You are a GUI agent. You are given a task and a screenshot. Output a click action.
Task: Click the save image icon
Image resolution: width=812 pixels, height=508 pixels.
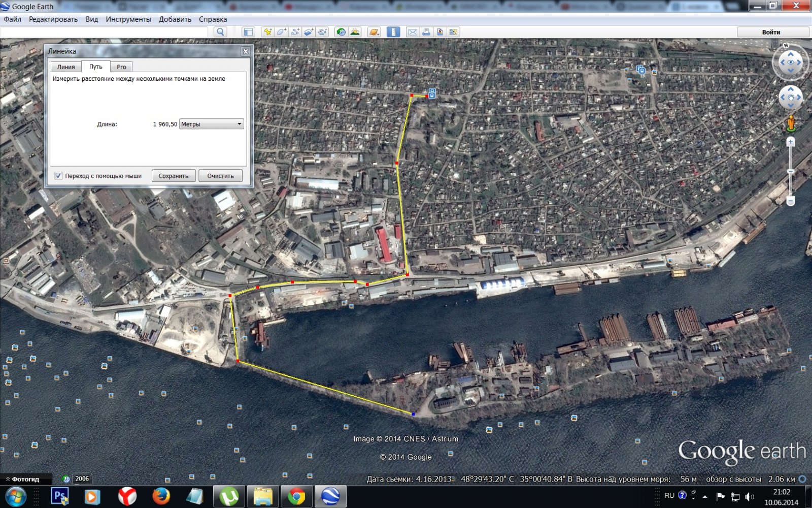pyautogui.click(x=440, y=31)
